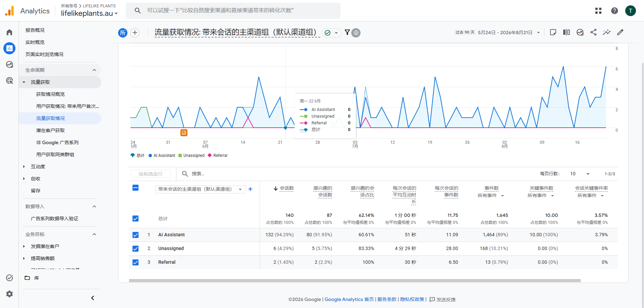644x308 pixels.
Task: Open the compare columns icon
Action: tap(567, 32)
